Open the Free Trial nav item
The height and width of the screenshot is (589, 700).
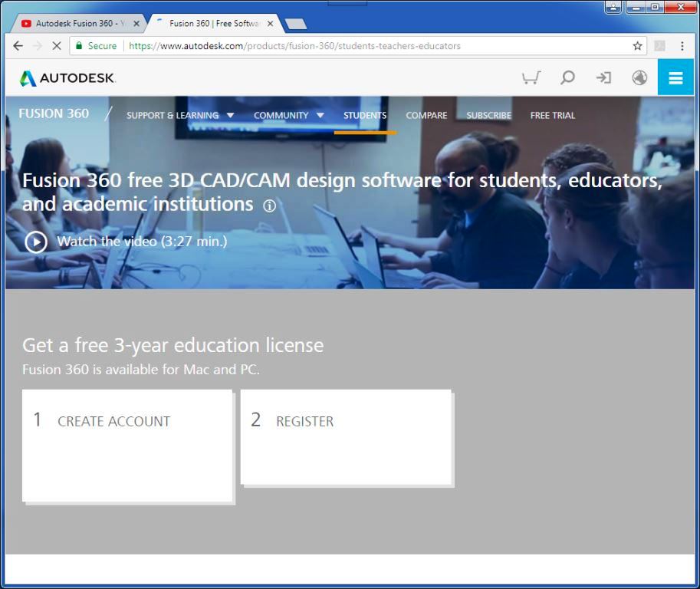pyautogui.click(x=553, y=115)
